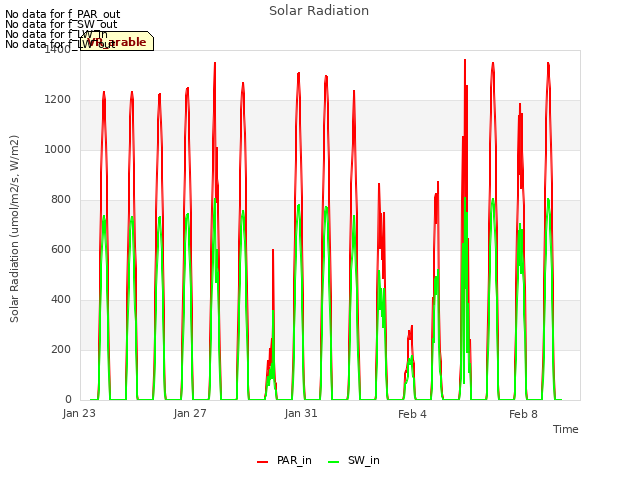Click the 1200 y-axis tick label
This screenshot has width=640, height=480.
[58, 100]
